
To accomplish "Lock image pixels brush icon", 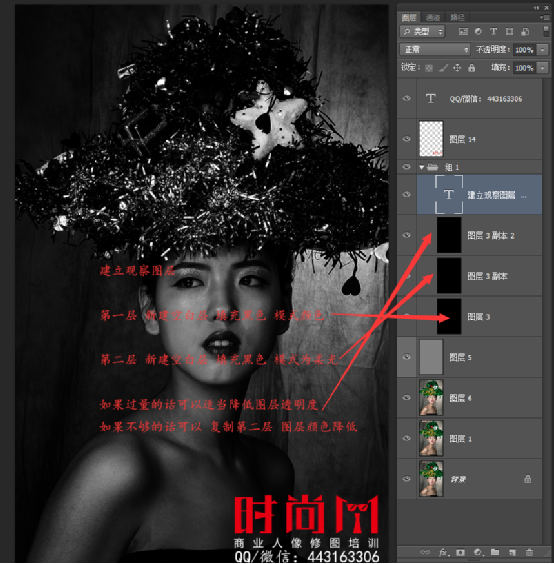I will (443, 68).
